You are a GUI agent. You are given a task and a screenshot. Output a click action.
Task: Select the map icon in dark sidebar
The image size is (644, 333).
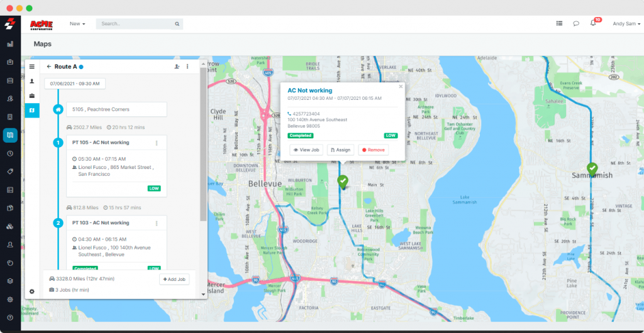click(10, 135)
